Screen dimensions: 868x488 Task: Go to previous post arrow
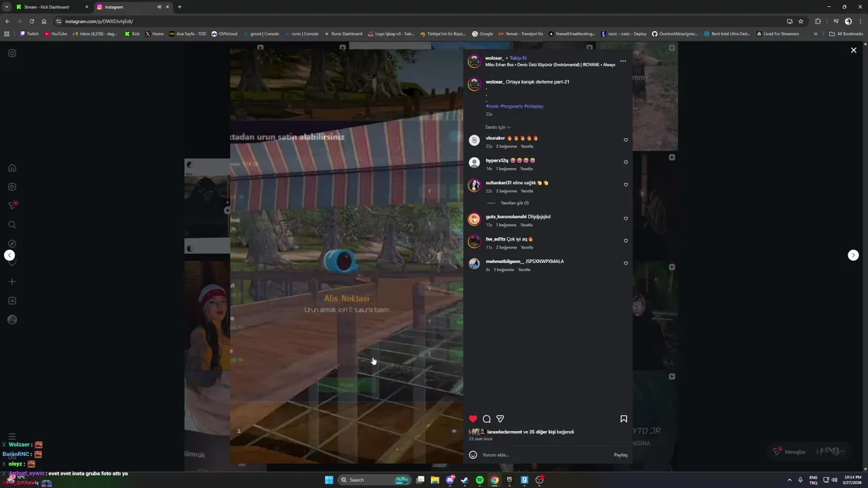coord(9,255)
